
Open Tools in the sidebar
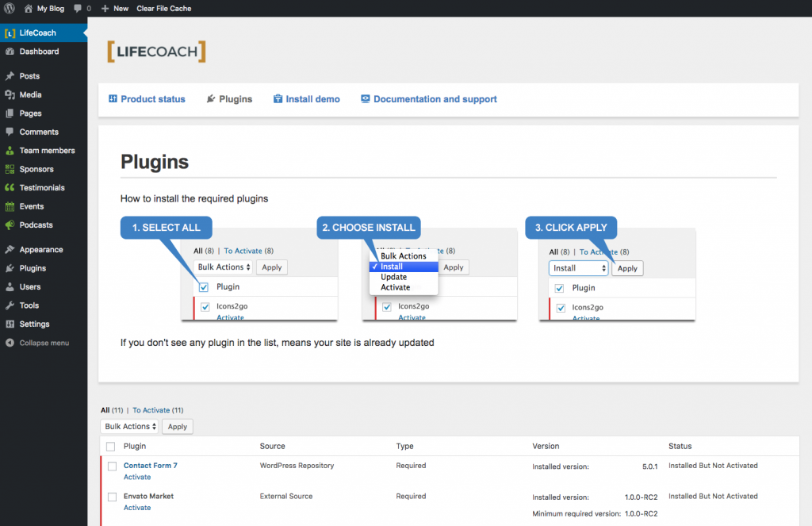click(44, 305)
